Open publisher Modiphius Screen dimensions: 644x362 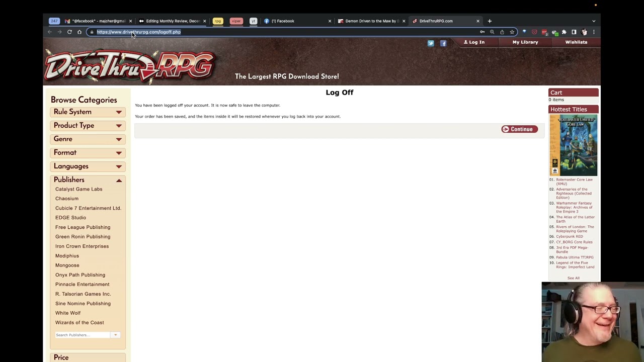(67, 256)
